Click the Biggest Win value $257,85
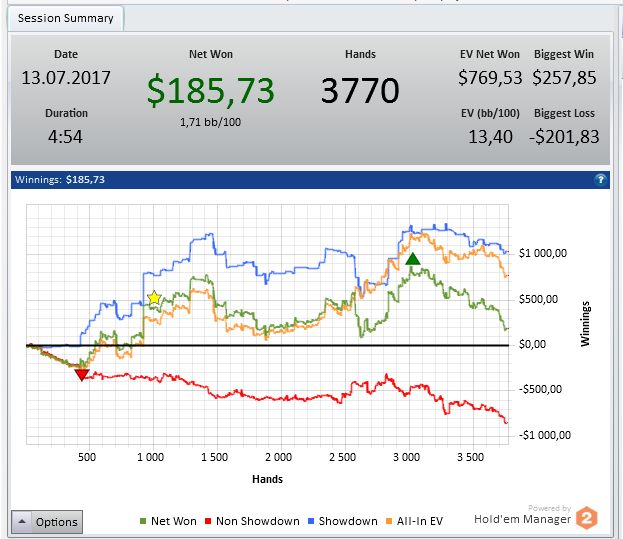 (564, 78)
